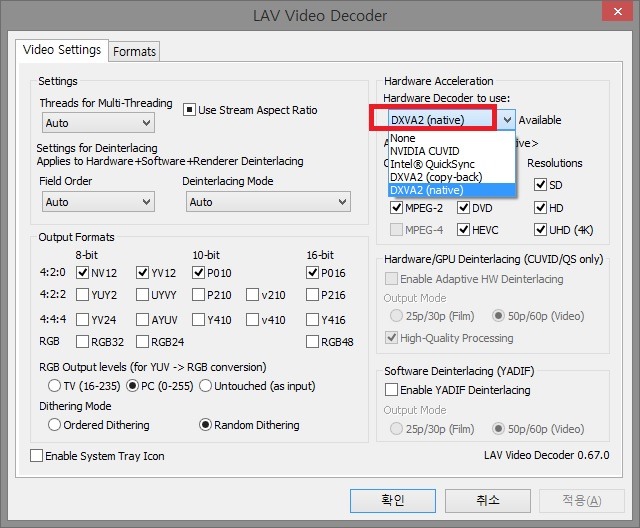Open the Deinterlacing Mode dropdown
This screenshot has width=640, height=528.
click(x=268, y=202)
